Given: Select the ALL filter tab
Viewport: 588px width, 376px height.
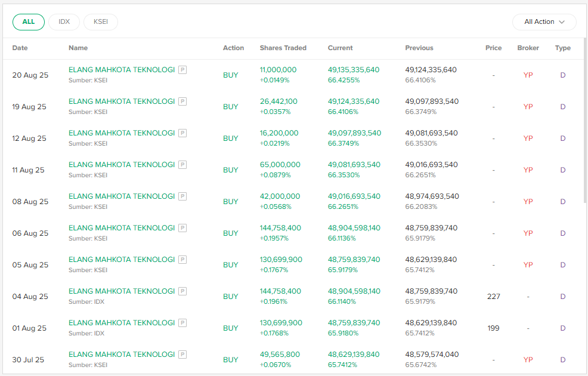Looking at the screenshot, I should click(x=29, y=21).
